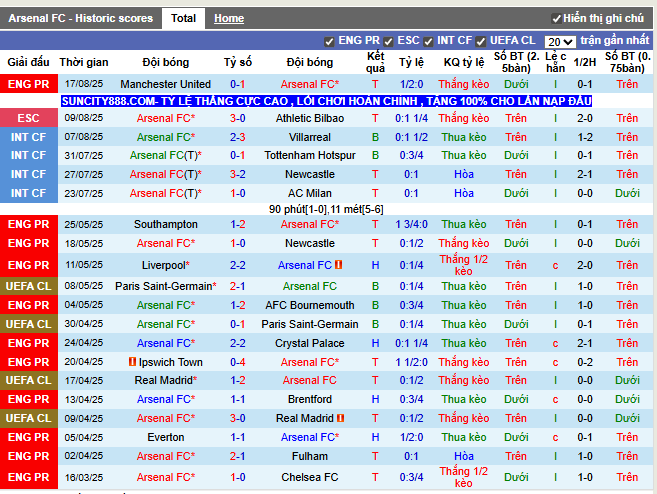Open Chelsea FC team link
The height and width of the screenshot is (494, 657).
coord(310,477)
